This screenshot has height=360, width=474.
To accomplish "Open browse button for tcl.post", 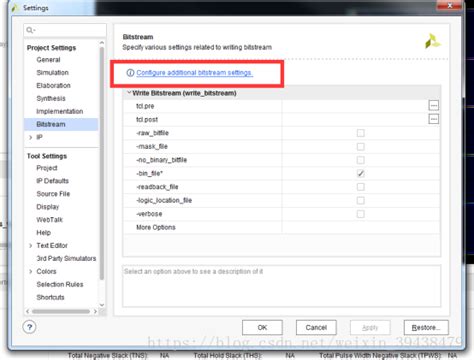I will coord(433,119).
